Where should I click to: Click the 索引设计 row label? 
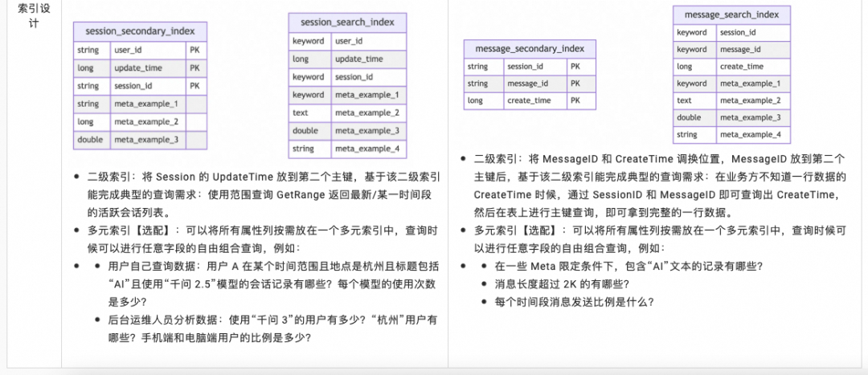click(33, 17)
